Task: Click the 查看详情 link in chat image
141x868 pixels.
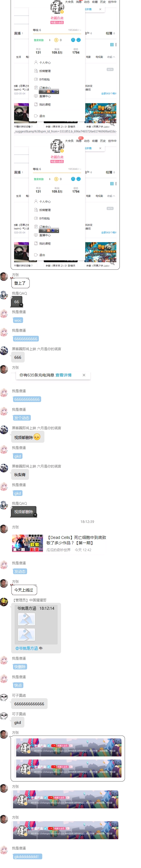Action: [63, 375]
